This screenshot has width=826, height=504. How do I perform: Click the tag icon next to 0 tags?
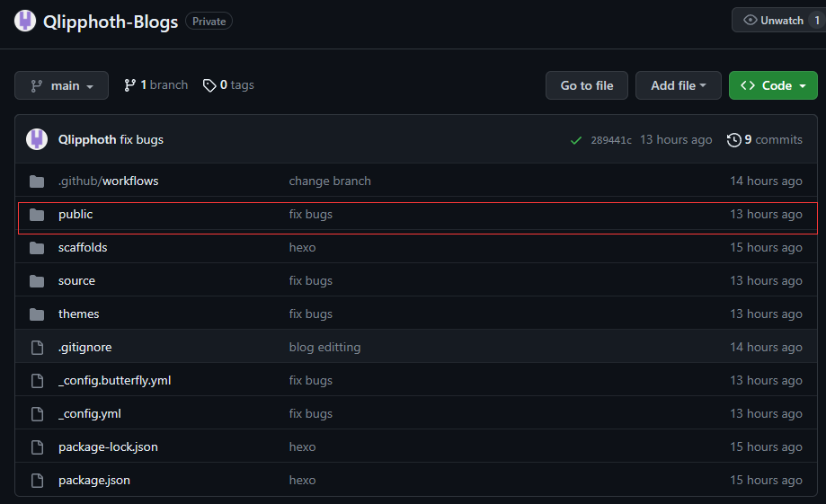click(209, 85)
